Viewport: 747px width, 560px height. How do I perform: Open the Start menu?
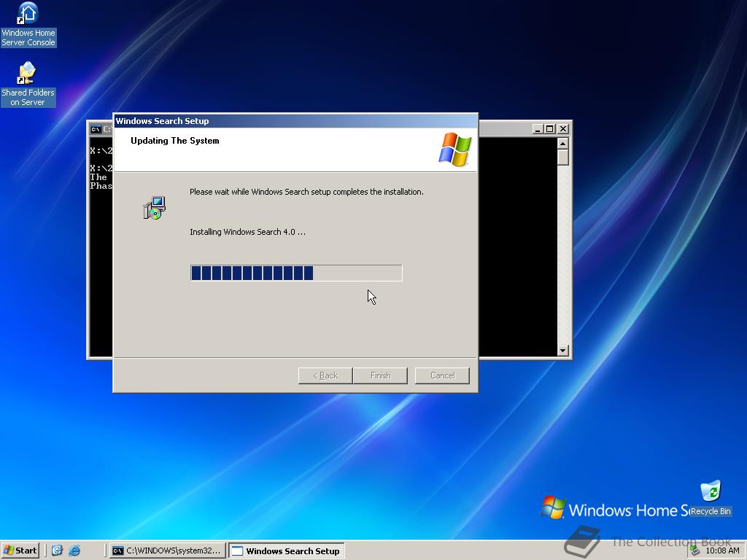click(20, 551)
